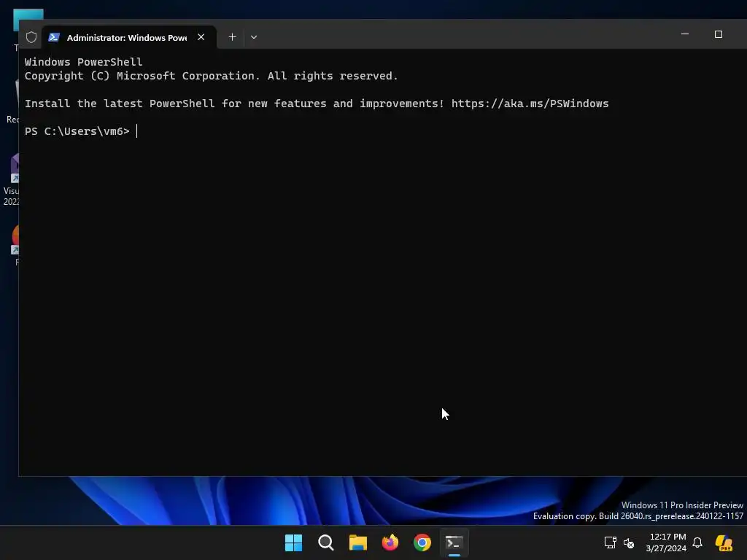This screenshot has width=747, height=560.
Task: Maximize the Windows Terminal window
Action: [x=719, y=34]
